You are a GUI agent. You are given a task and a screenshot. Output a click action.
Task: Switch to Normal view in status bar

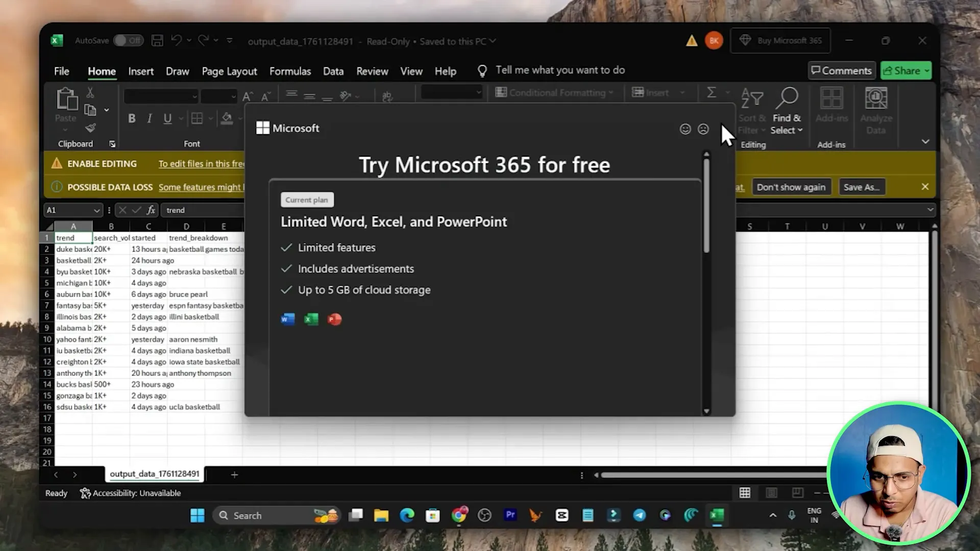(x=745, y=493)
